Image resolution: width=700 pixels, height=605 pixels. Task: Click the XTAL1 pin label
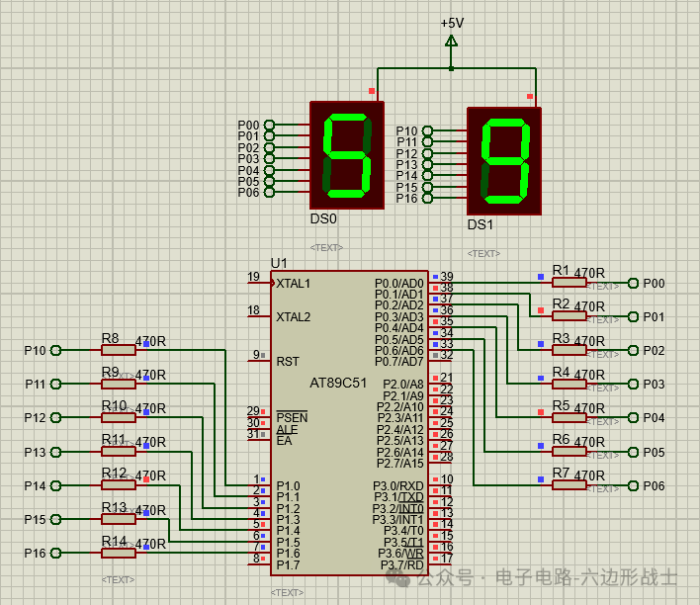(293, 284)
